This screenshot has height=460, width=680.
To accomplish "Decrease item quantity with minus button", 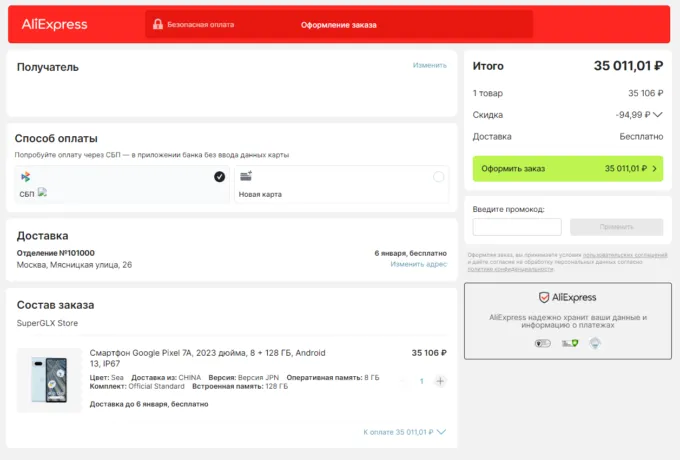I will point(404,381).
